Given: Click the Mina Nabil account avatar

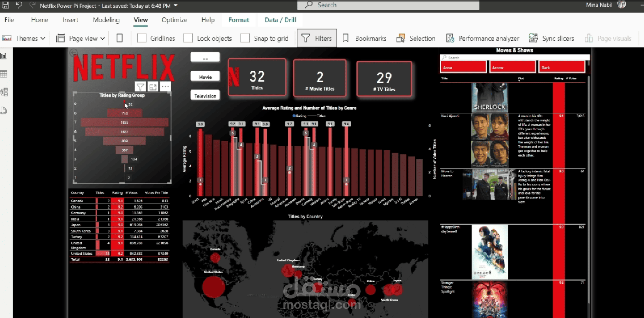Looking at the screenshot, I should tap(621, 5).
